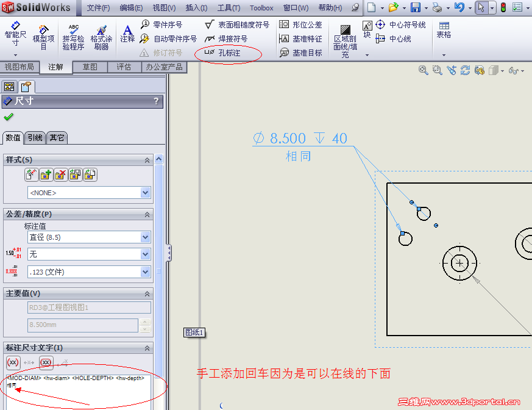The image size is (532, 410).
Task: Select the 引线 tab
Action: click(35, 137)
